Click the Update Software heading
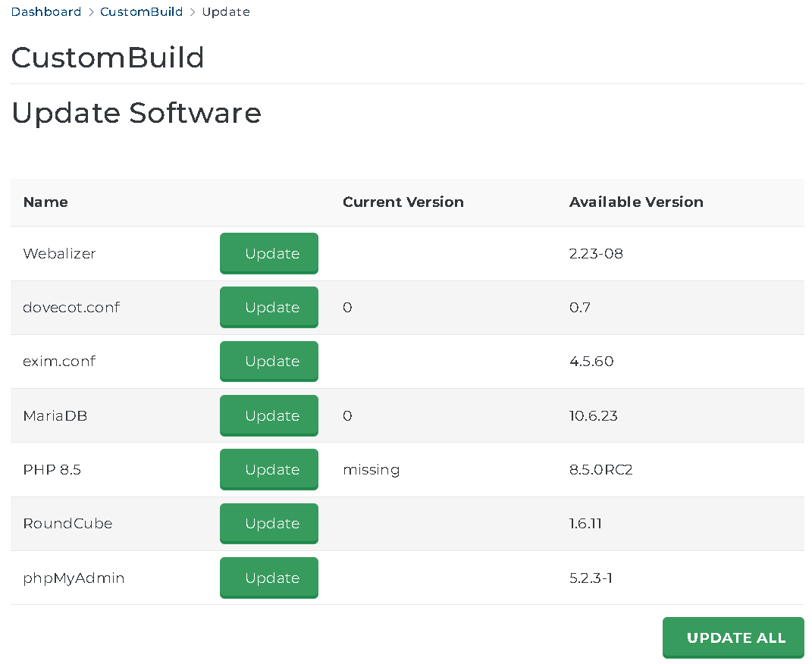The width and height of the screenshot is (812, 664). 136,113
